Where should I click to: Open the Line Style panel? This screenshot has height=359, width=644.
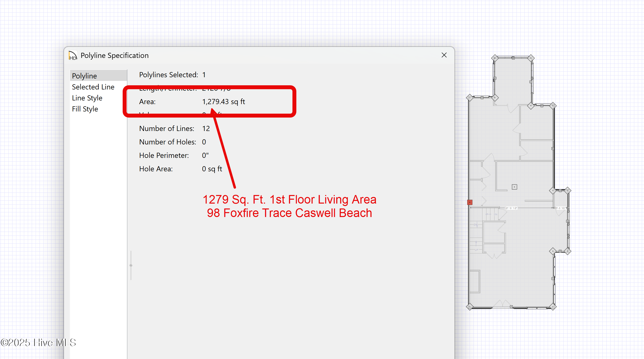pyautogui.click(x=87, y=98)
